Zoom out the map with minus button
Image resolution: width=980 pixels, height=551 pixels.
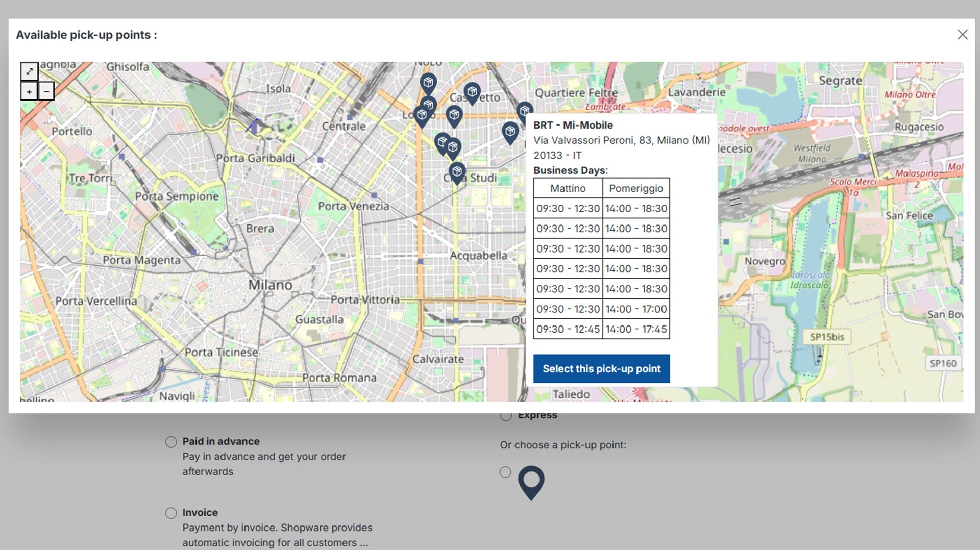coord(46,92)
